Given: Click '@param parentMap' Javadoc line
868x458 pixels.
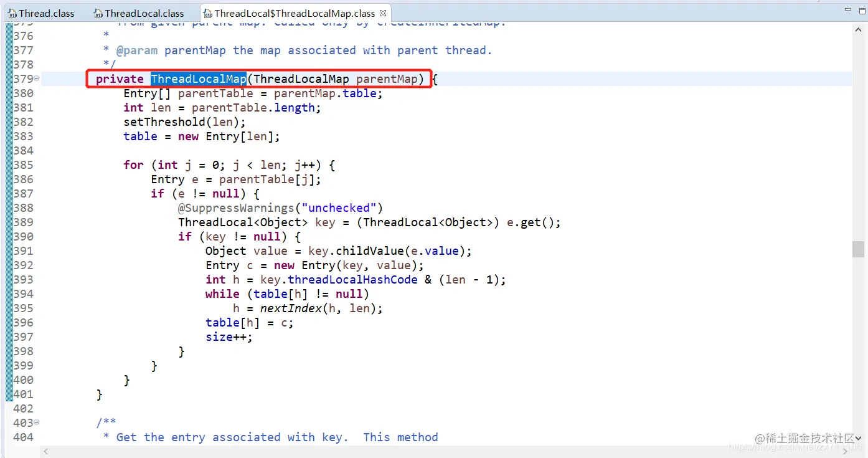Looking at the screenshot, I should (298, 50).
